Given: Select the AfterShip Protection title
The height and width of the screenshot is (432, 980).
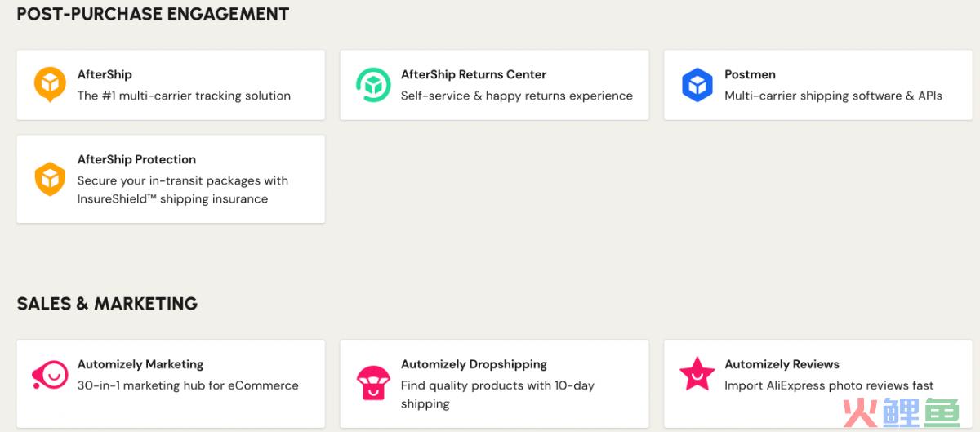Looking at the screenshot, I should pyautogui.click(x=136, y=159).
